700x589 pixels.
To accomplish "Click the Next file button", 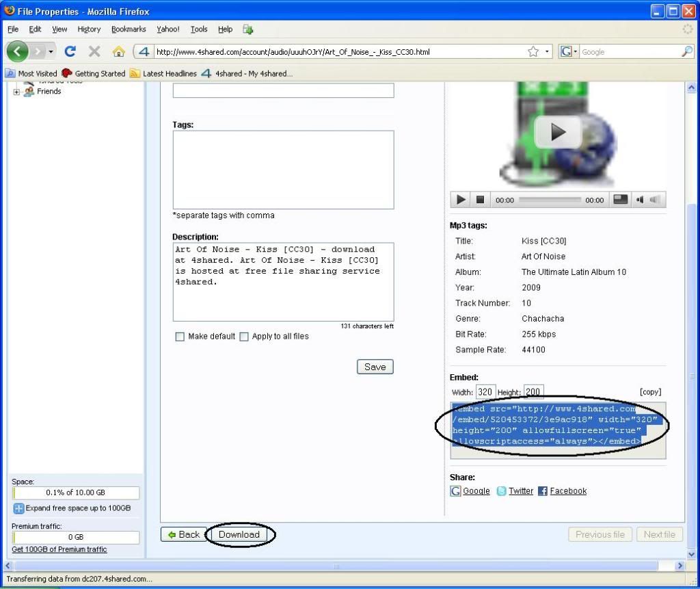I will (x=660, y=534).
